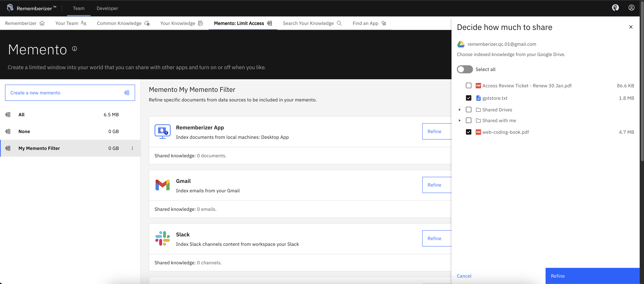The height and width of the screenshot is (284, 644).
Task: Click the user avatar picture
Action: pos(615,8)
